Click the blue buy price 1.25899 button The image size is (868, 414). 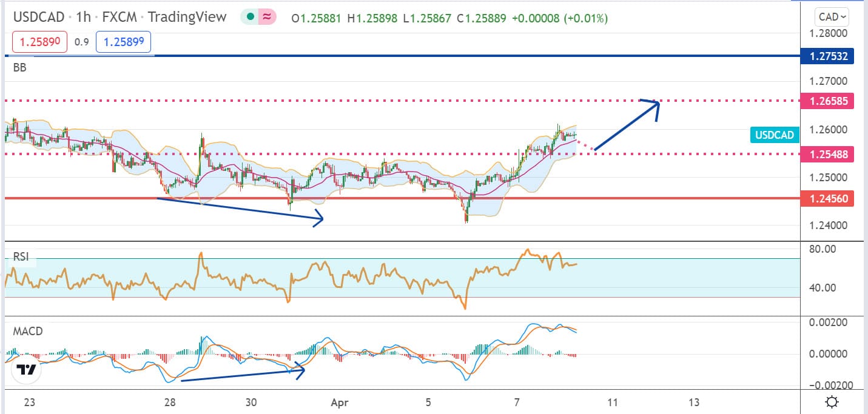pyautogui.click(x=124, y=42)
